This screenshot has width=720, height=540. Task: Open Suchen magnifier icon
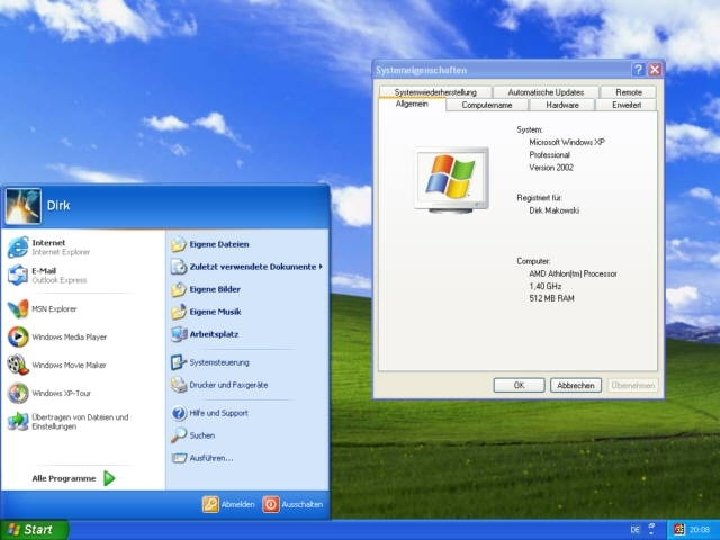pyautogui.click(x=179, y=435)
